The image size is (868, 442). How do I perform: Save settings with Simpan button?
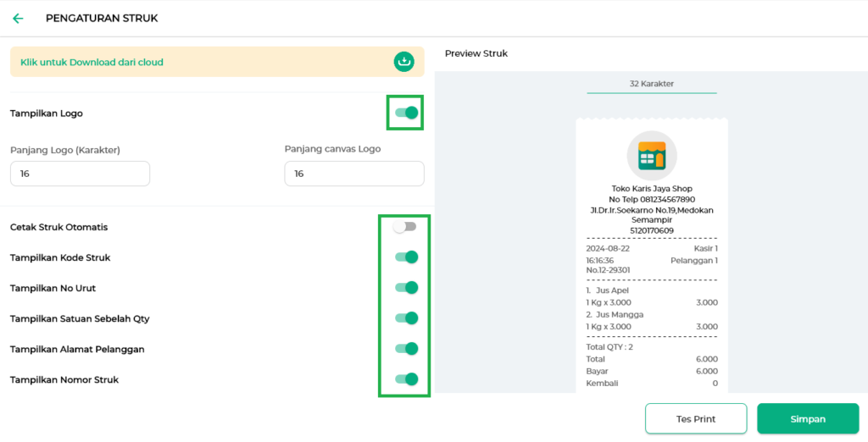pos(807,419)
